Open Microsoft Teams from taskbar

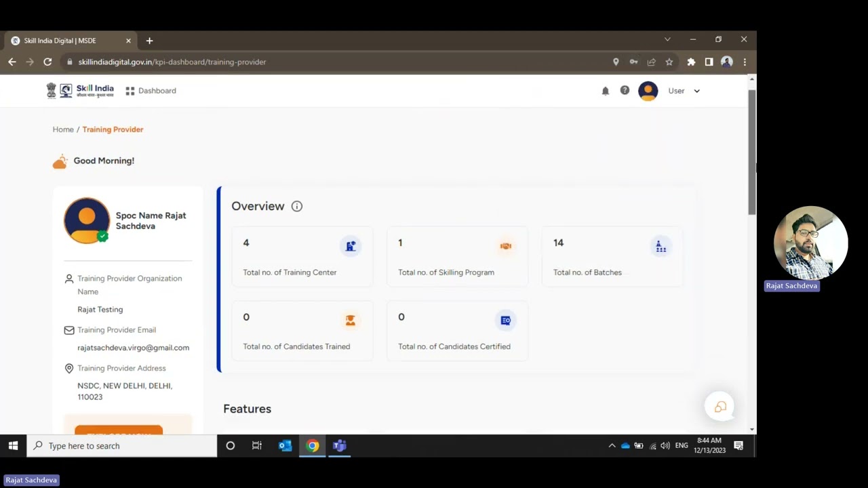(x=340, y=445)
